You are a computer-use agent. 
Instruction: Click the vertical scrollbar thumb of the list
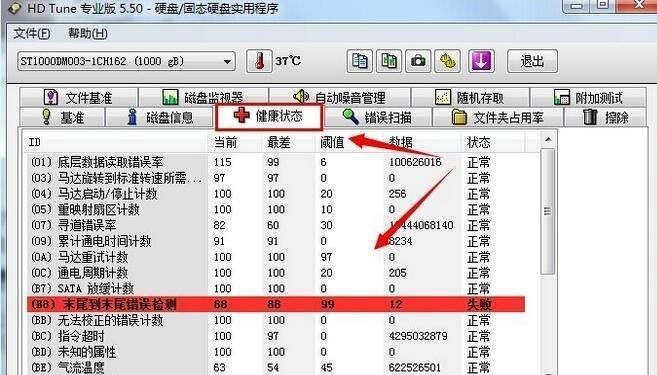[548, 212]
